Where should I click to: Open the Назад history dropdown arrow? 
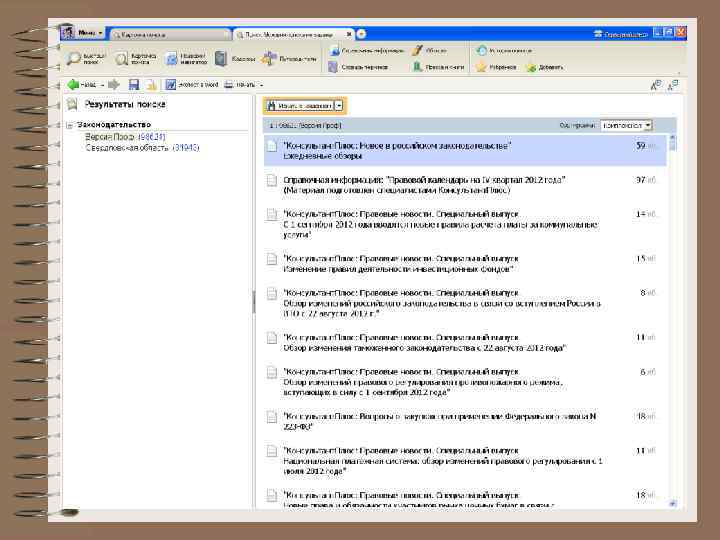click(x=102, y=85)
